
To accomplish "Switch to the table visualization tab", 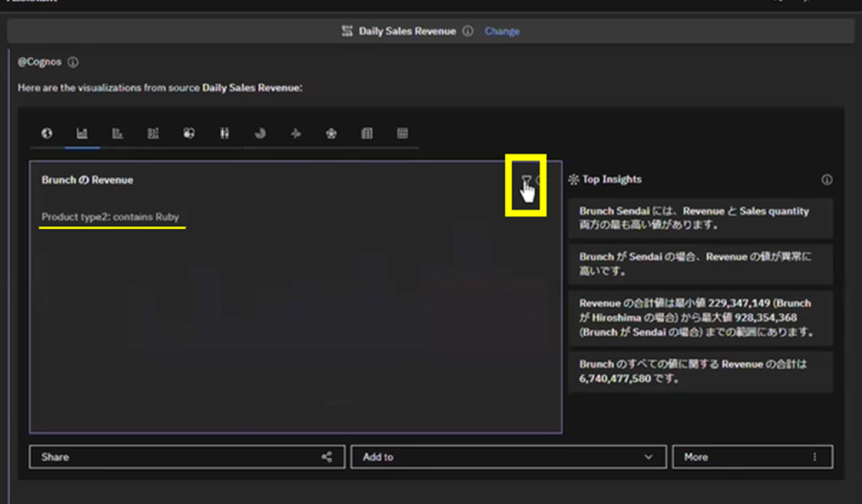I will pos(367,134).
